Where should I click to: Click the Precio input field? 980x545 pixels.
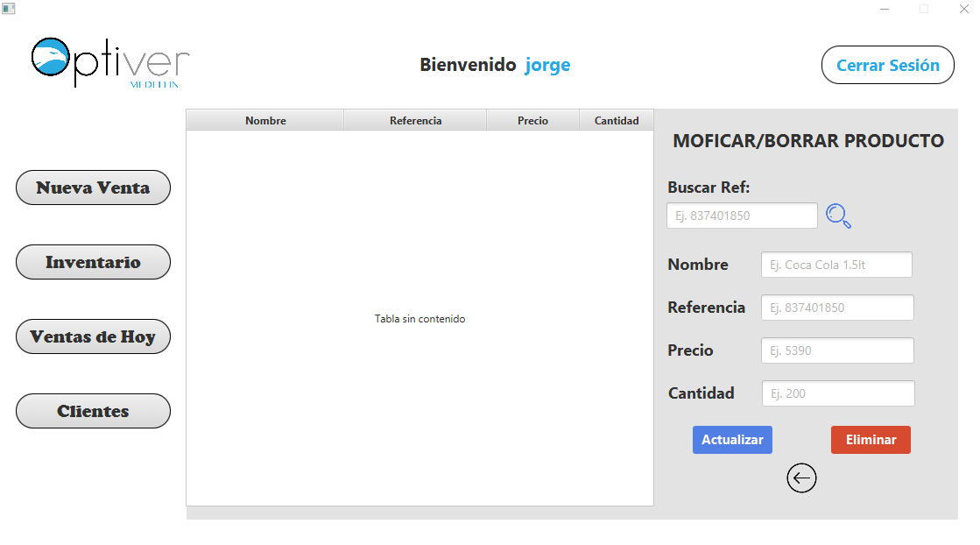click(x=836, y=350)
